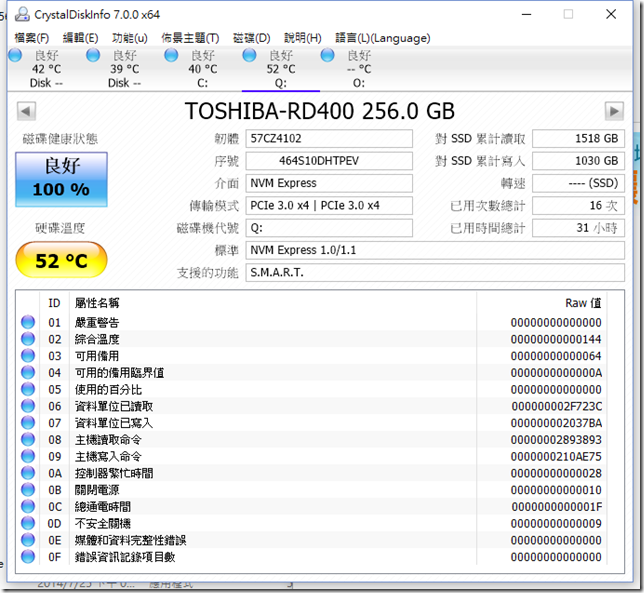This screenshot has width=644, height=593.
Task: Click the 序號 serial number field
Action: tap(329, 161)
